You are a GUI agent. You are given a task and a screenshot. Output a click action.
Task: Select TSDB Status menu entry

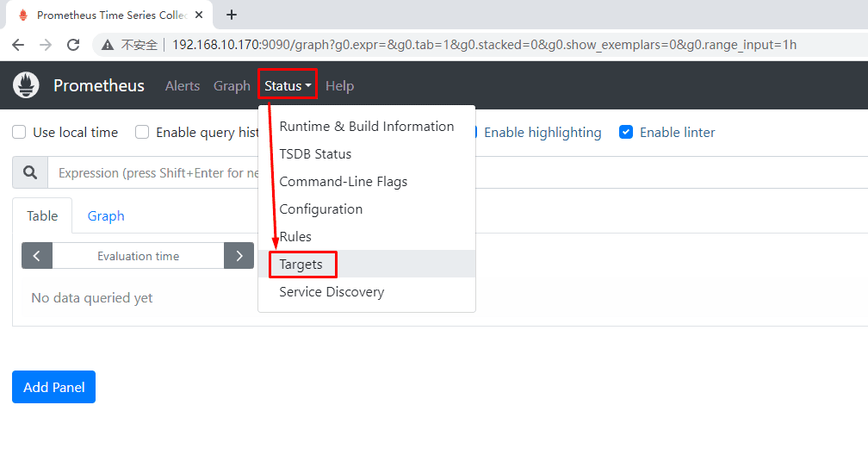click(367, 154)
